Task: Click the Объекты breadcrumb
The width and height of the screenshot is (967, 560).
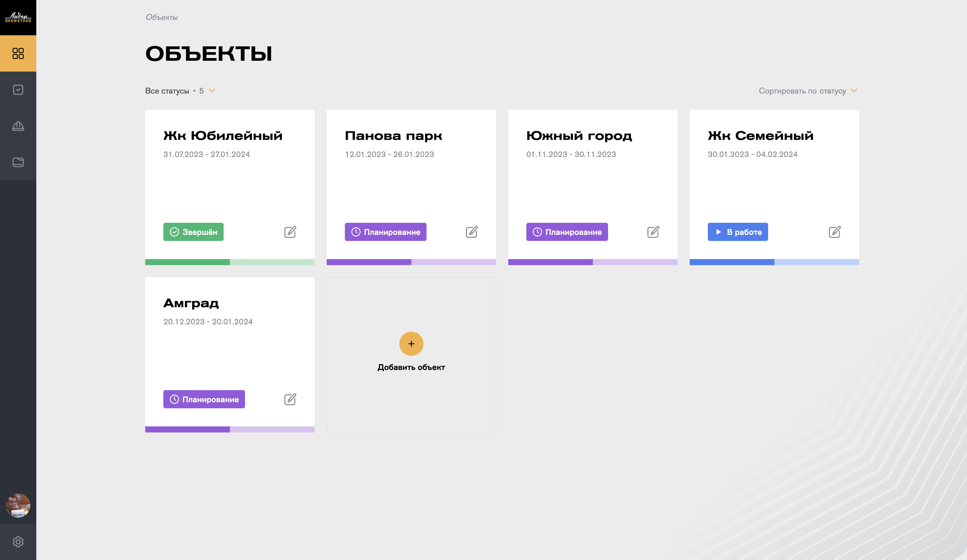Action: (162, 17)
